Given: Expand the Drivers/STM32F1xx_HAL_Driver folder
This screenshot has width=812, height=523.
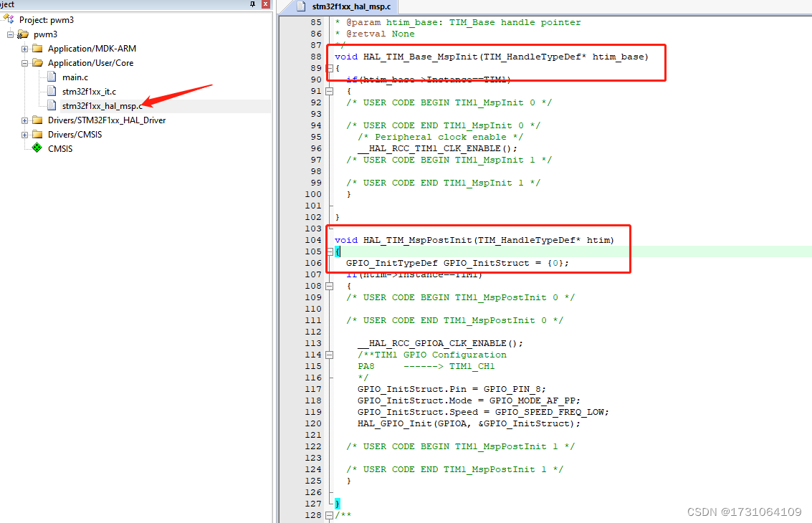Looking at the screenshot, I should (x=24, y=120).
